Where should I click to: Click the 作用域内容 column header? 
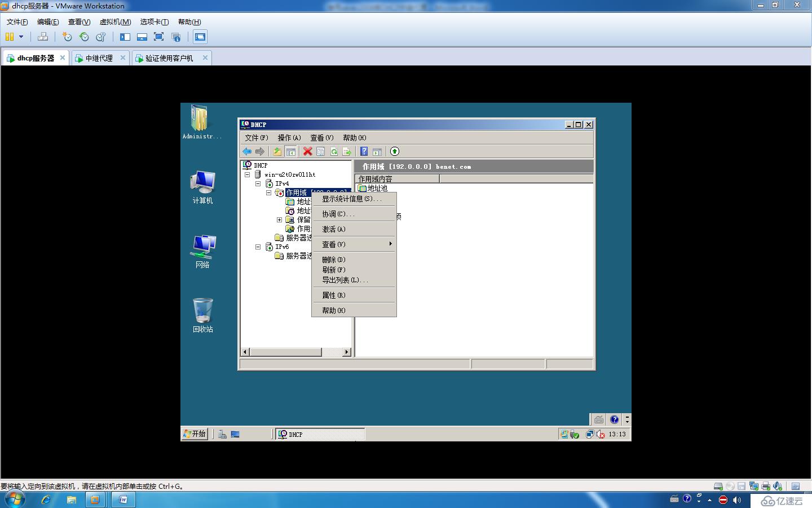pos(398,179)
